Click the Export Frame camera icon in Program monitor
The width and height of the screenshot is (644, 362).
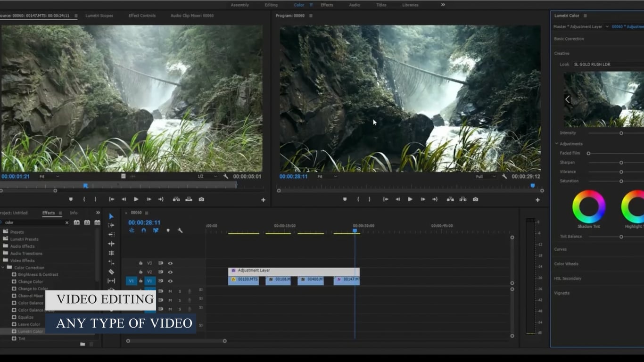475,199
